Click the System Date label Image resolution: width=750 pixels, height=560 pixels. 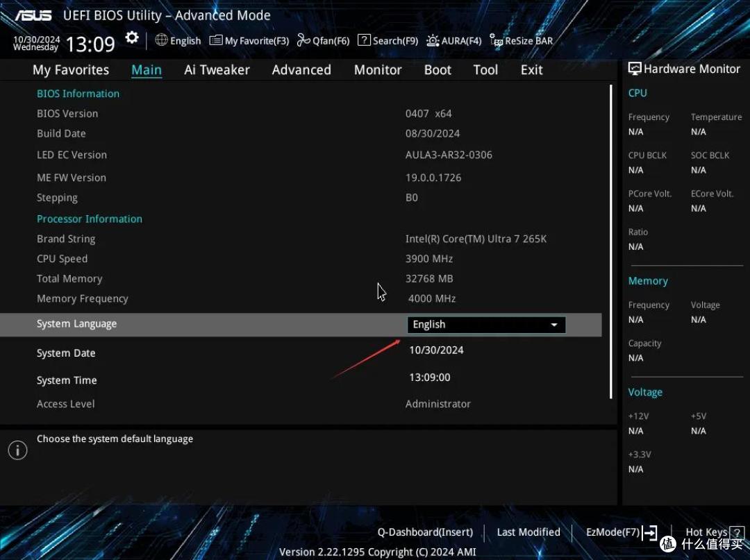66,353
